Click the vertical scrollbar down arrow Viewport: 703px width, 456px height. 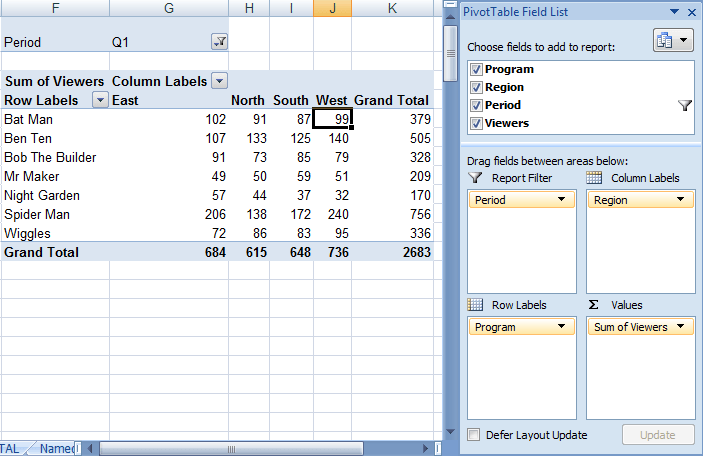451,432
